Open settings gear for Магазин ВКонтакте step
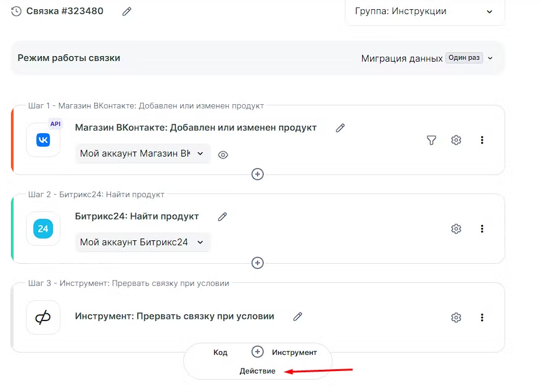Screen dimensions: 541x392 coord(456,141)
